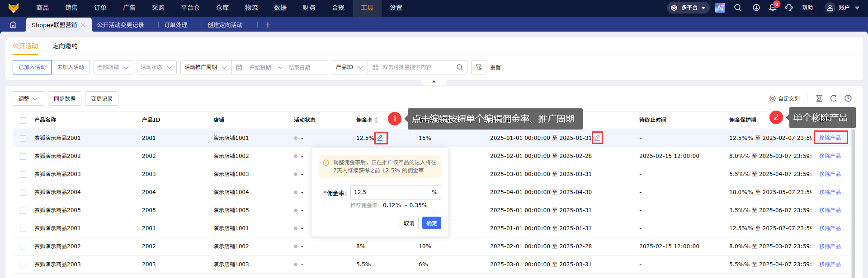Click the fox logo icon
Image resolution: width=868 pixels, height=278 pixels.
(14, 8)
